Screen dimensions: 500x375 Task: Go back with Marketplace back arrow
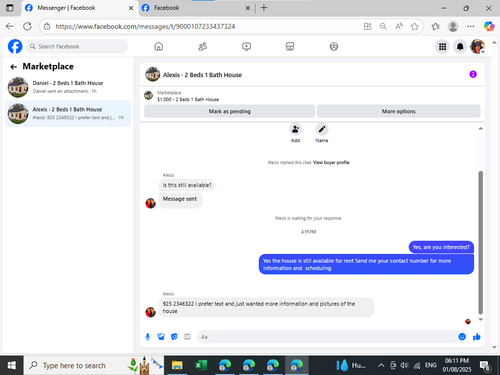point(13,67)
